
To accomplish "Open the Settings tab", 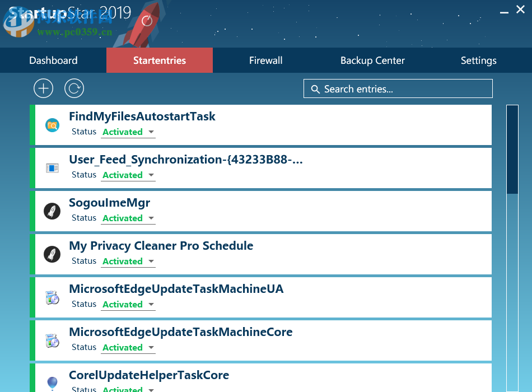I will point(478,60).
